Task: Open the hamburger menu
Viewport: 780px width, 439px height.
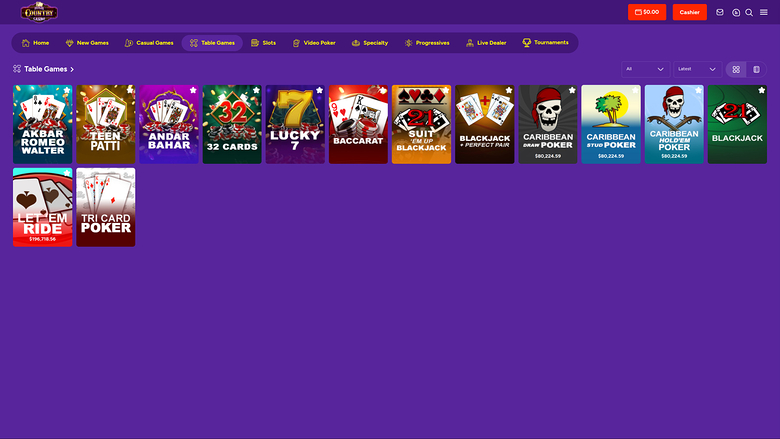Action: 764,12
